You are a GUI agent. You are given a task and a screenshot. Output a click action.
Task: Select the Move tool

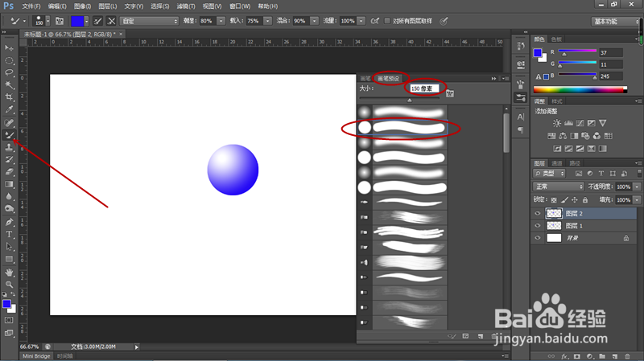(x=9, y=48)
